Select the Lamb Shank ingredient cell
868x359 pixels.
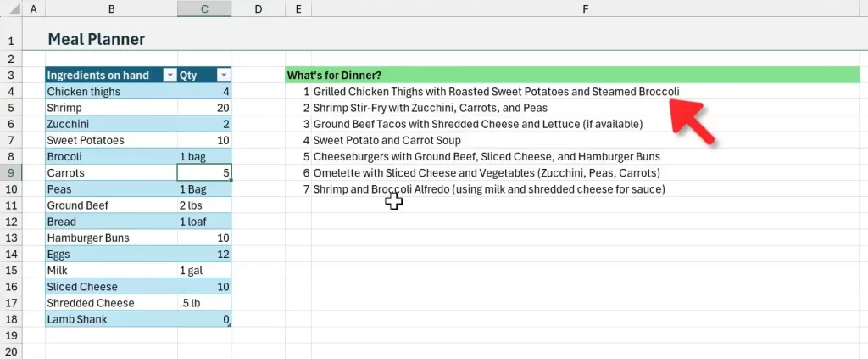(x=111, y=320)
